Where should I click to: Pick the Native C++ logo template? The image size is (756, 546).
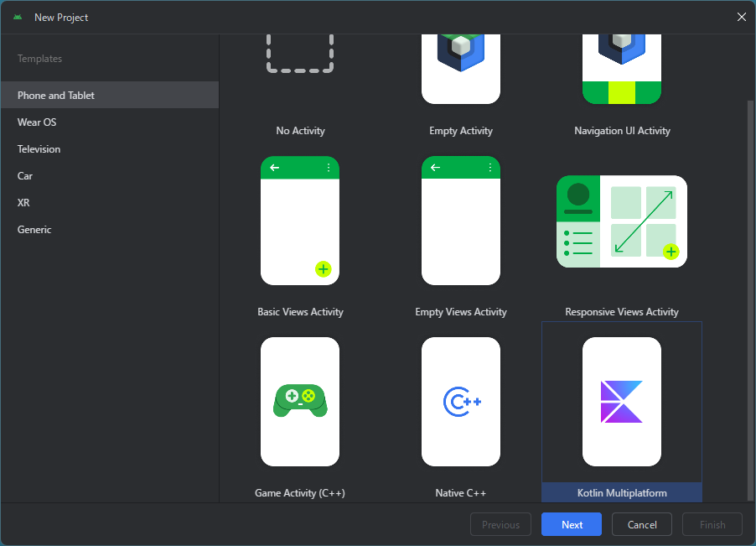click(462, 401)
